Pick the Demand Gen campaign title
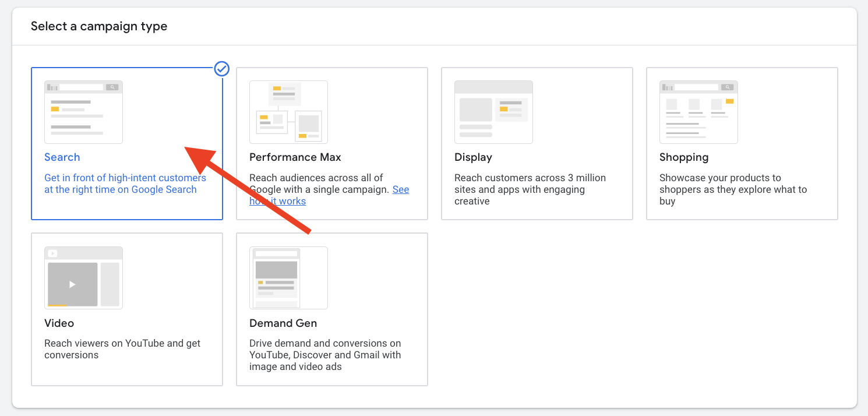The height and width of the screenshot is (416, 868). click(283, 323)
